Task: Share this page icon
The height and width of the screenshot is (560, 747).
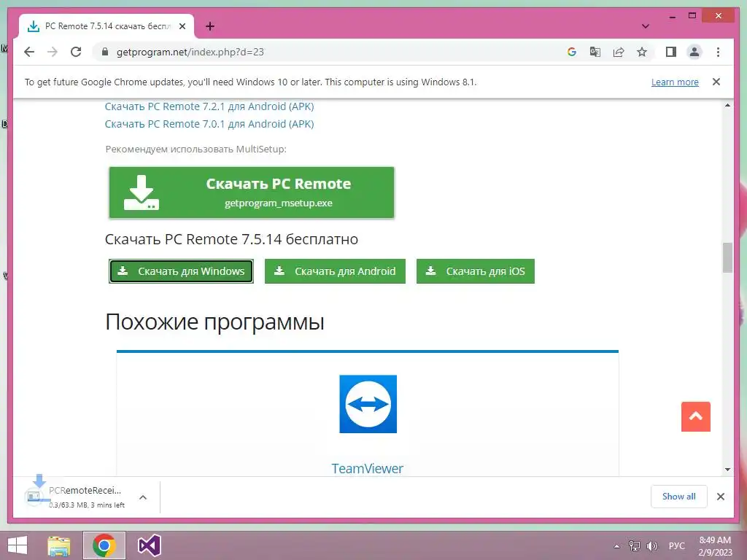Action: 619,52
